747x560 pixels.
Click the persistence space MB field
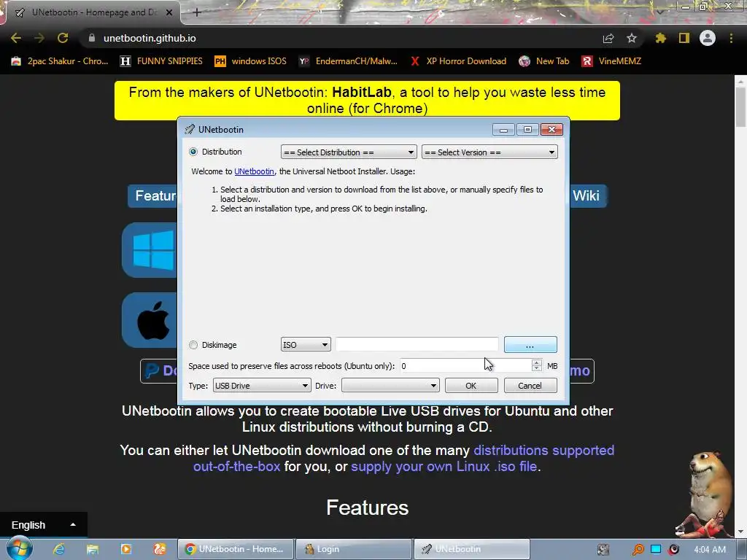click(465, 366)
